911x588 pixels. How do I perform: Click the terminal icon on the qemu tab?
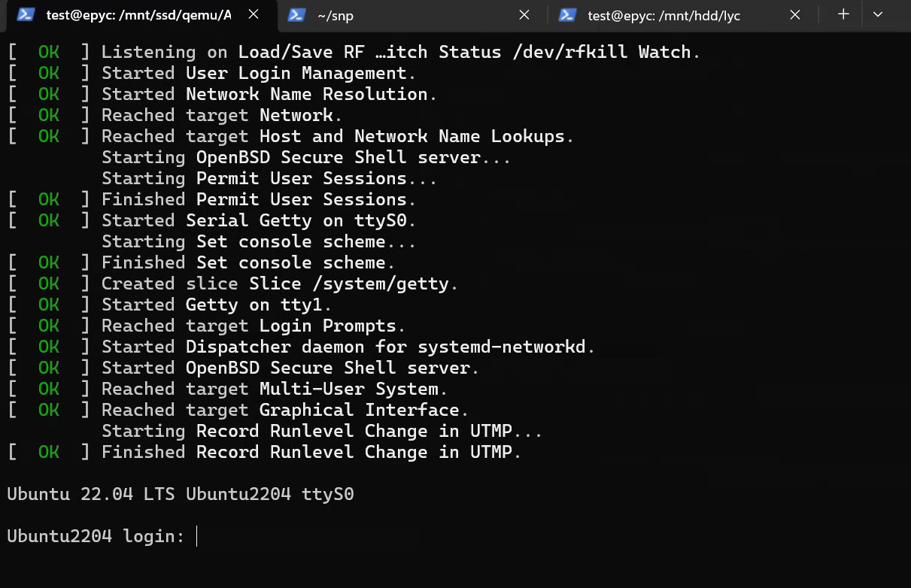point(26,14)
